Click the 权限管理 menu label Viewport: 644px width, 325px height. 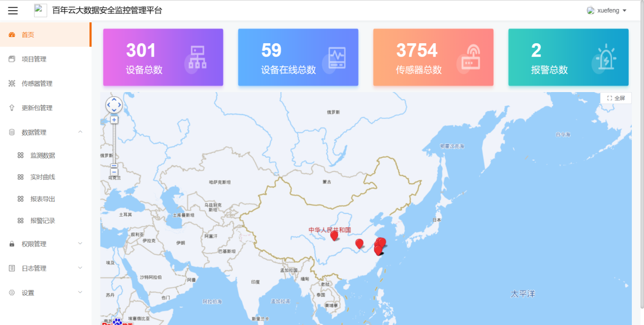click(x=34, y=244)
